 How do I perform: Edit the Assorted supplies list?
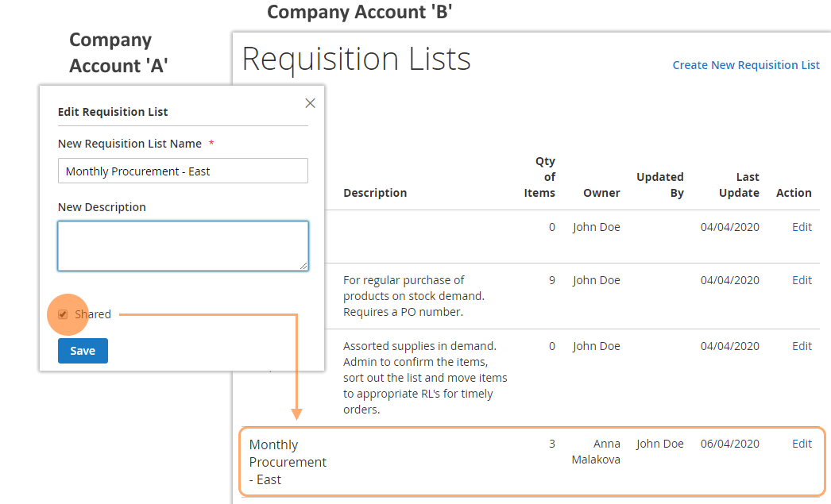point(802,346)
